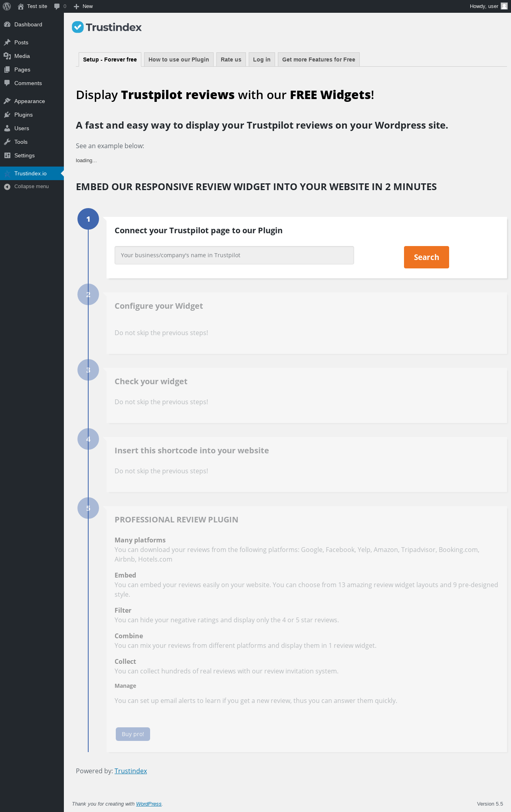This screenshot has width=511, height=812.
Task: Click the Trustindex checkmark logo
Action: tap(78, 27)
